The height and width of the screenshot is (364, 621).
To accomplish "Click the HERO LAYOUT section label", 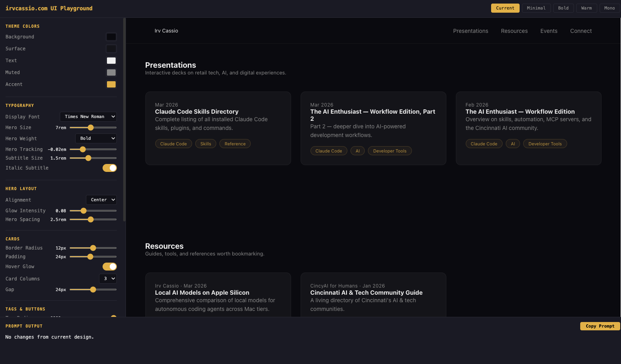I will coord(21,189).
